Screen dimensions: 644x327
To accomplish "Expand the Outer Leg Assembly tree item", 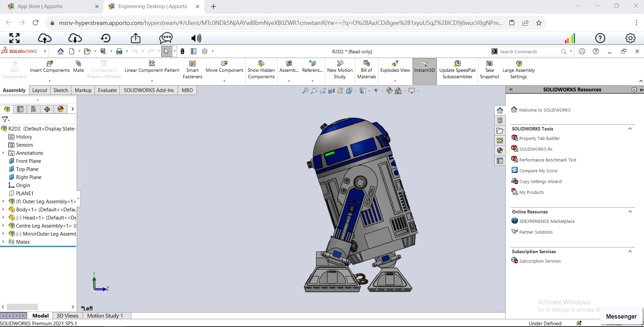I will pyautogui.click(x=3, y=201).
